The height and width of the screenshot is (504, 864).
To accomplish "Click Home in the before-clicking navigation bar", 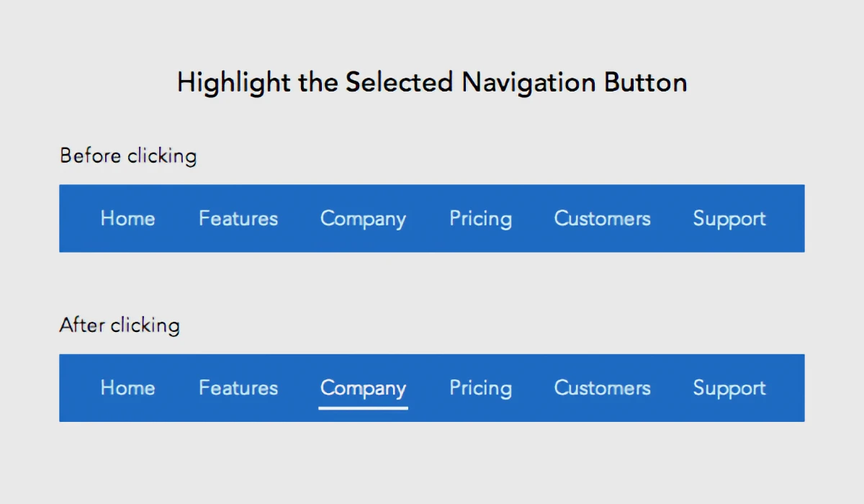I will 127,218.
